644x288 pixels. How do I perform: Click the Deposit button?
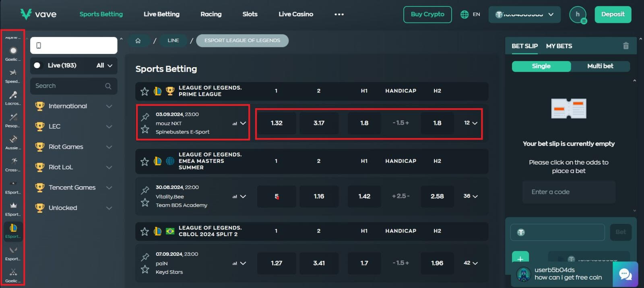point(613,14)
